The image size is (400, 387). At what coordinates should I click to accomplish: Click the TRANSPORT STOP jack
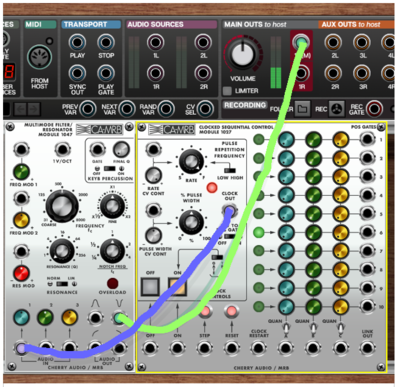point(106,42)
